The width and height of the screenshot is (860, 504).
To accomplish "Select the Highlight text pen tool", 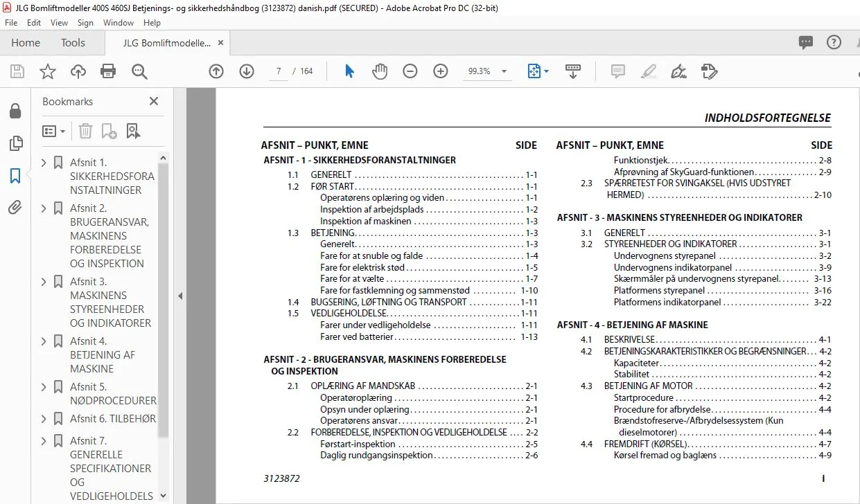I will click(649, 71).
